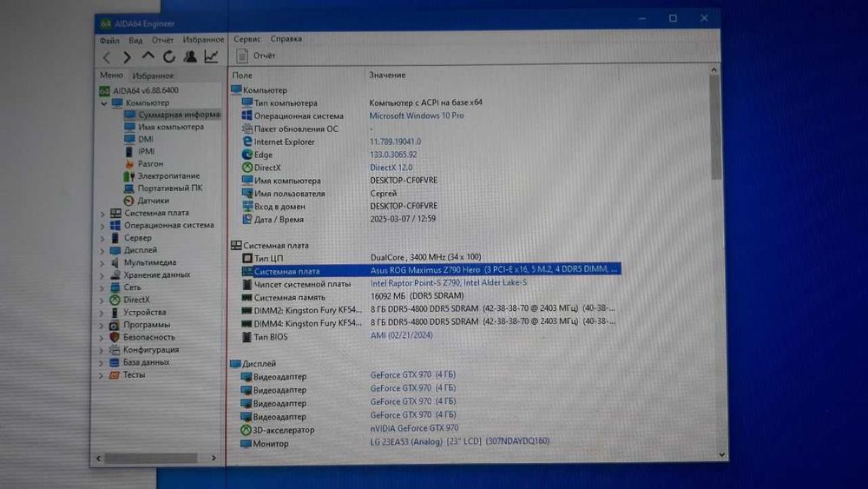
Task: Click the Поле column header
Action: pyautogui.click(x=242, y=75)
